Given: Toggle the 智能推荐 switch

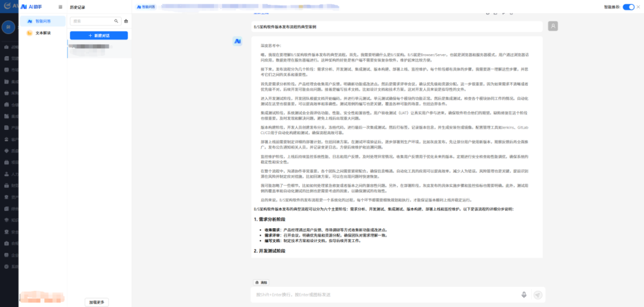Looking at the screenshot, I should point(628,7).
